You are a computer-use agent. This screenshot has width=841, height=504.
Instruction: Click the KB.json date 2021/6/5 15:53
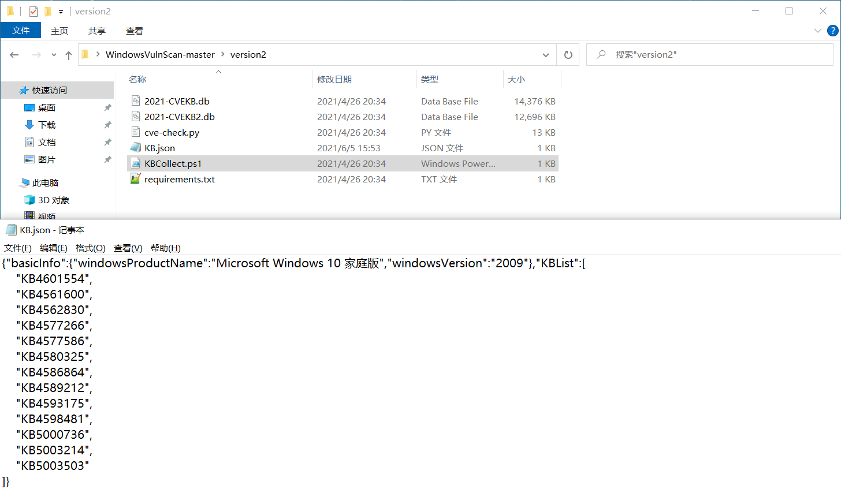[x=349, y=148]
